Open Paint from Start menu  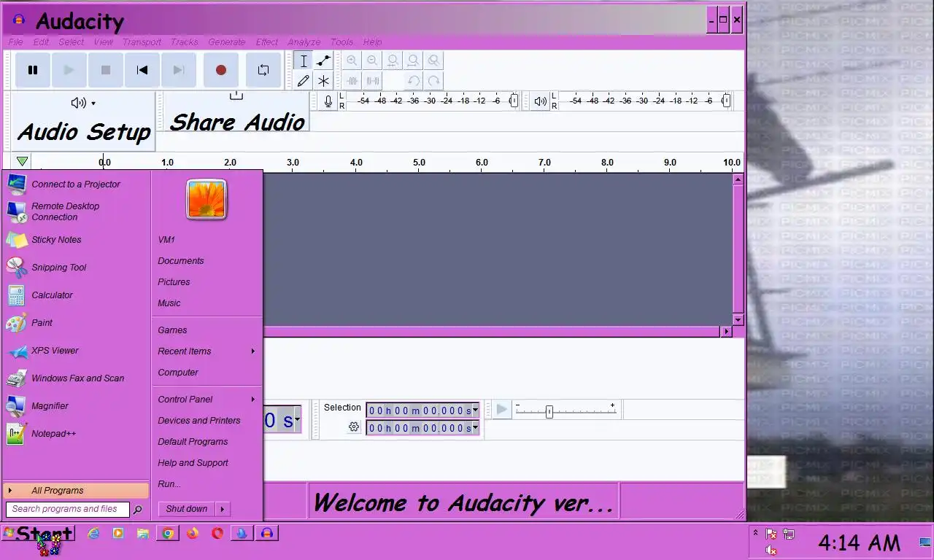tap(76, 323)
